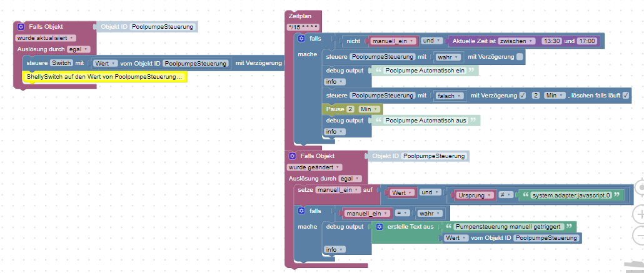Open 'Wert' dropdown in 'steuere Switch' block

coord(105,64)
